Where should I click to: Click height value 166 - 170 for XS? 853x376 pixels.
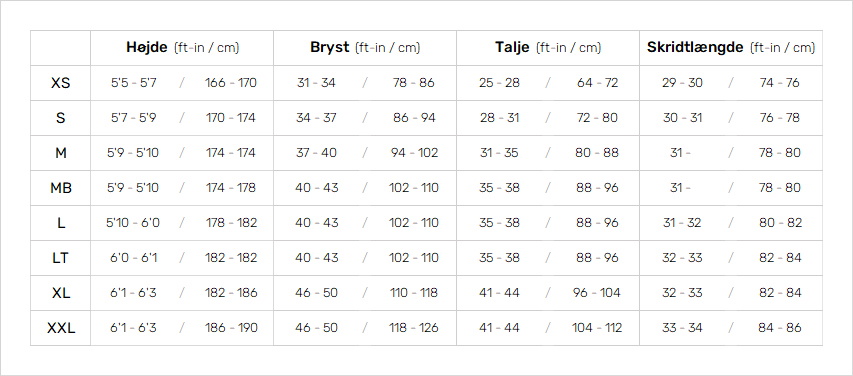click(x=231, y=83)
